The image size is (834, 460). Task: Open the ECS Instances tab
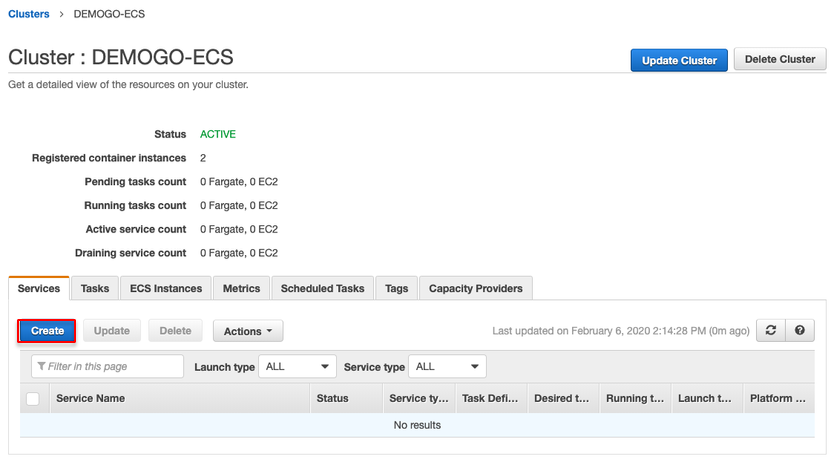point(166,288)
